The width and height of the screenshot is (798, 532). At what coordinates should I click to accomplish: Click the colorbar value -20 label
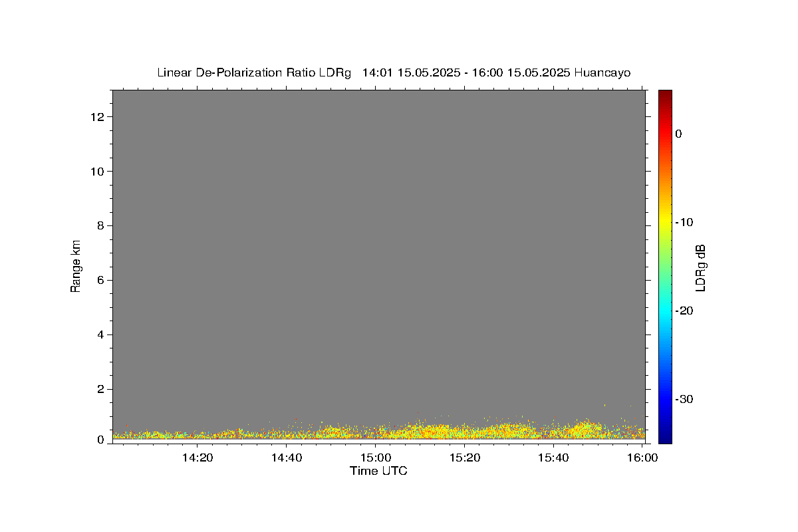[x=684, y=311]
